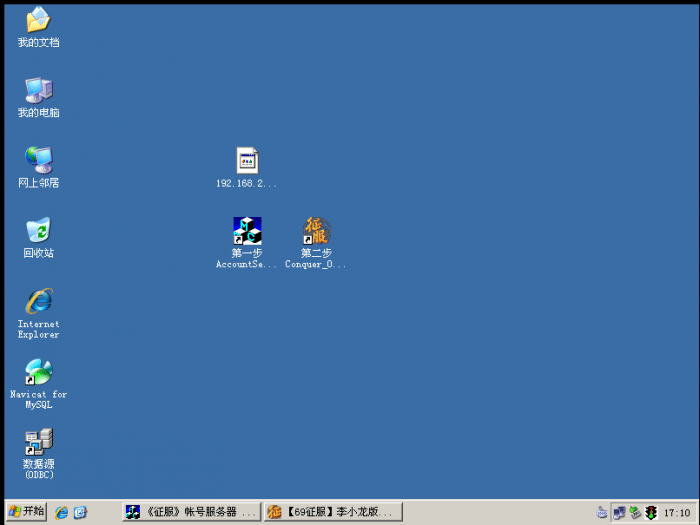Image resolution: width=700 pixels, height=525 pixels.
Task: Select the Navicat for MySQL shortcut
Action: pyautogui.click(x=38, y=372)
